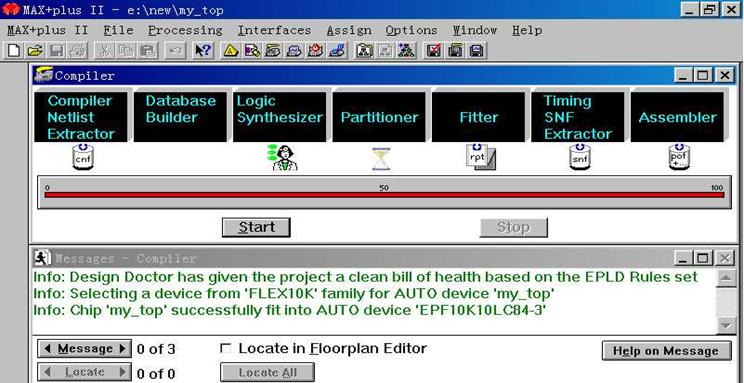This screenshot has height=383, width=744.
Task: Open the Interfaces menu
Action: click(x=274, y=30)
